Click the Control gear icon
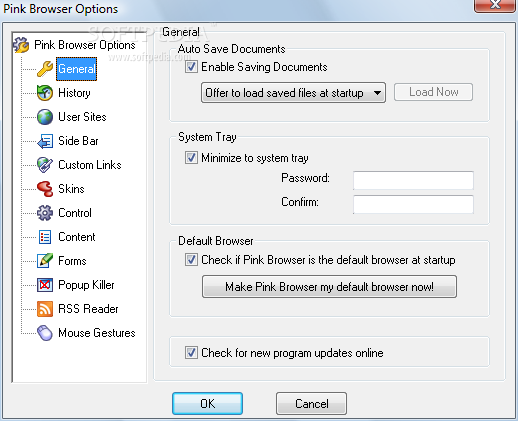The image size is (518, 421). 45,213
